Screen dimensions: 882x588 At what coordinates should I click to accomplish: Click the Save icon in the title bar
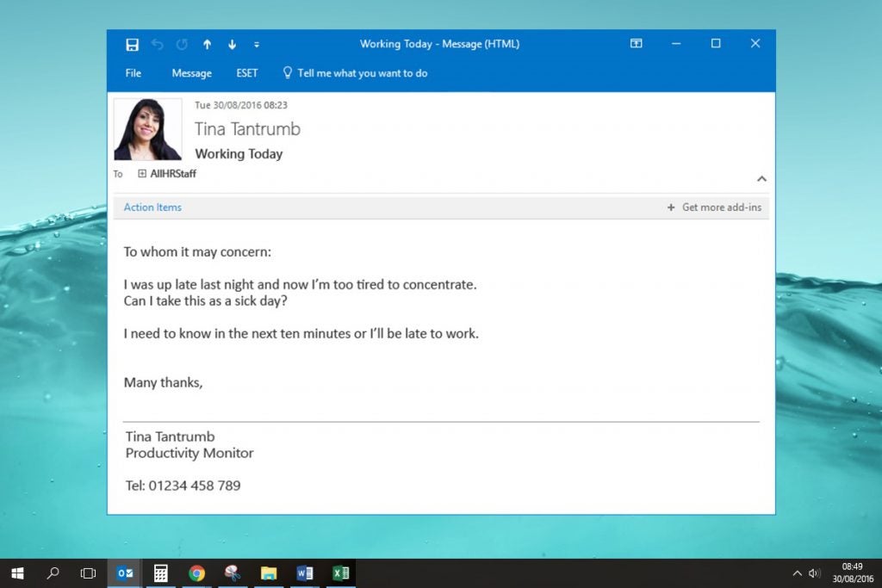pos(132,45)
